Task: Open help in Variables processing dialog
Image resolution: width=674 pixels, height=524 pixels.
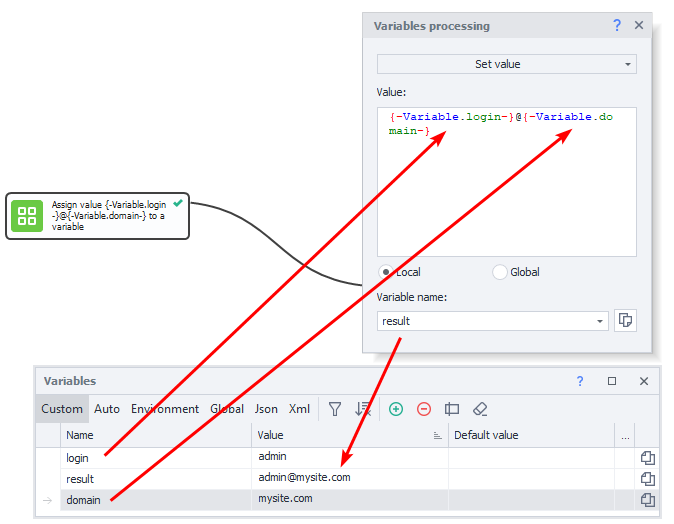Action: point(616,26)
